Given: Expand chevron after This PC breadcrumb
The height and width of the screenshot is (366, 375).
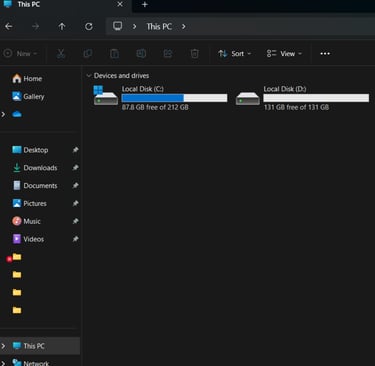Looking at the screenshot, I should [x=184, y=27].
